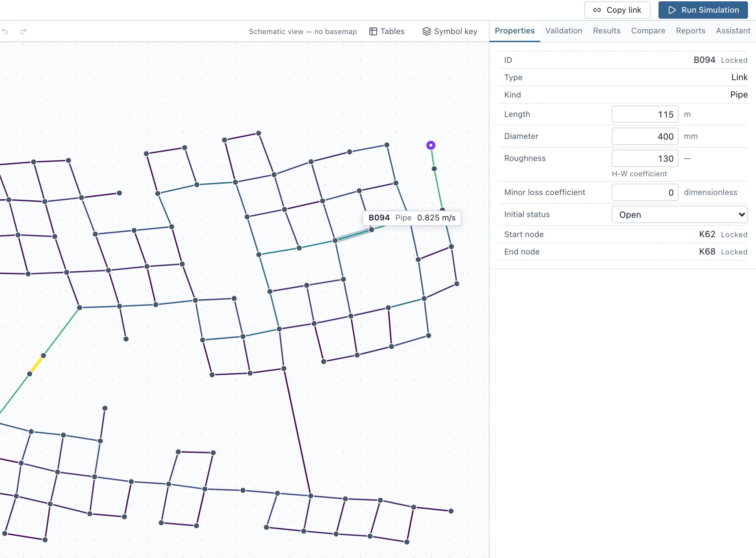This screenshot has width=756, height=558.
Task: Edit the Minor loss coefficient field
Action: pos(645,193)
